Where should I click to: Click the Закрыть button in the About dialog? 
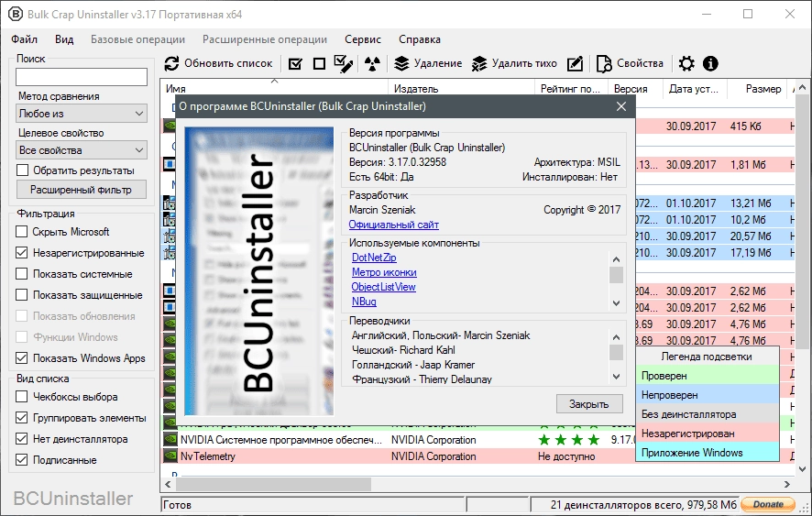[589, 404]
